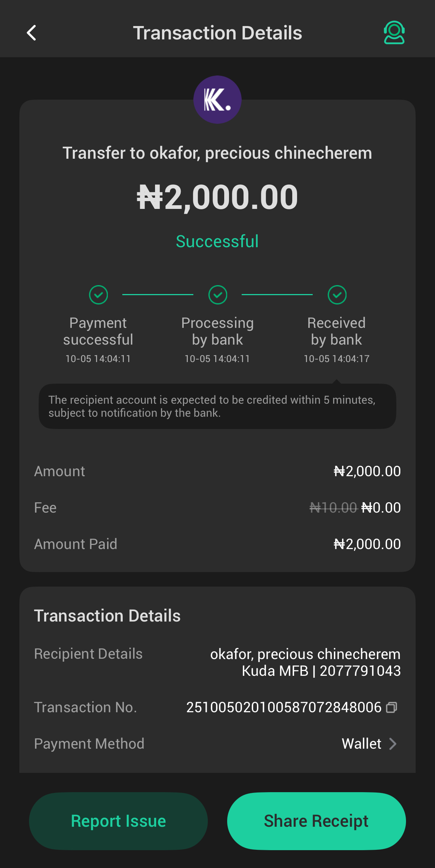
Task: Expand Payment Method chevron arrow
Action: [393, 744]
